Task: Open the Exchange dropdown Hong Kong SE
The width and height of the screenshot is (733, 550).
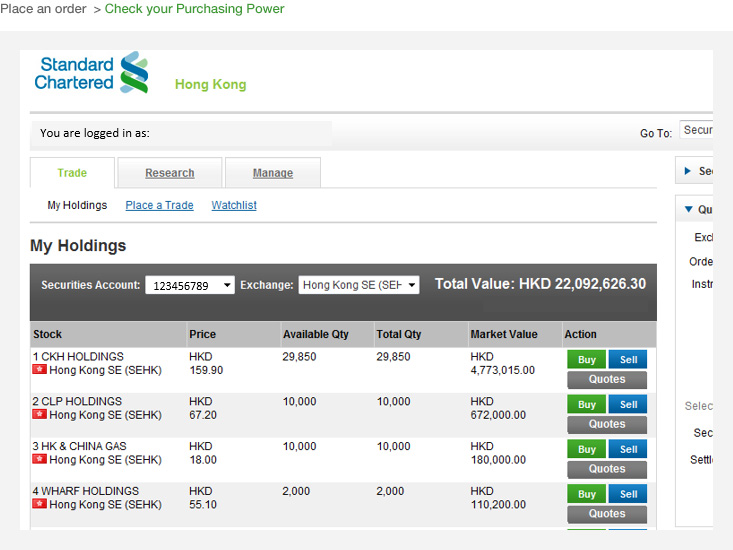Action: [x=359, y=285]
